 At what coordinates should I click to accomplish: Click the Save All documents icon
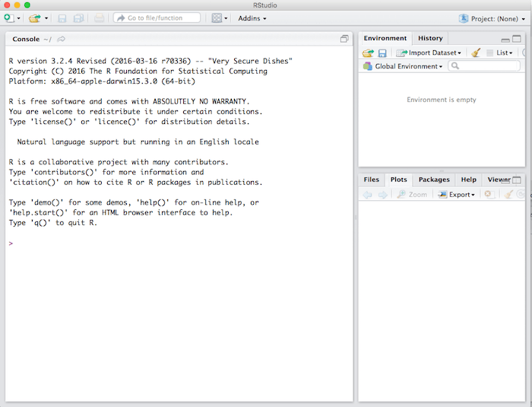pos(78,18)
